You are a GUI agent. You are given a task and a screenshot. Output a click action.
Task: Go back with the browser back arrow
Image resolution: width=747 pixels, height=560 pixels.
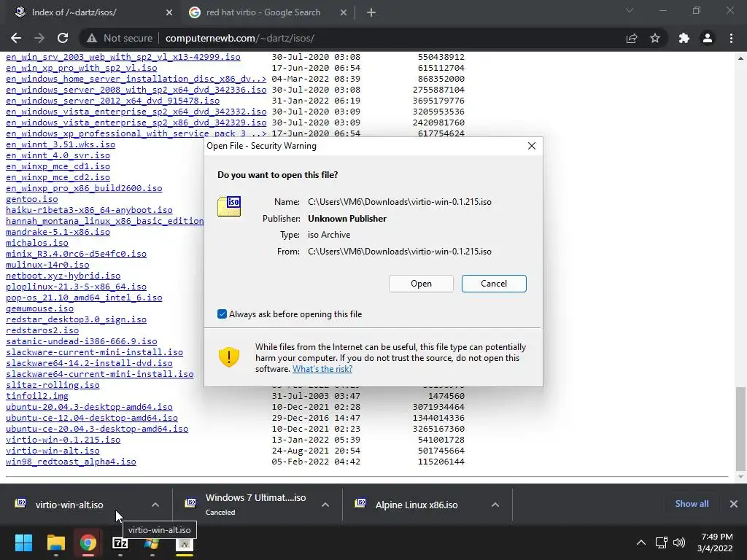pyautogui.click(x=16, y=38)
